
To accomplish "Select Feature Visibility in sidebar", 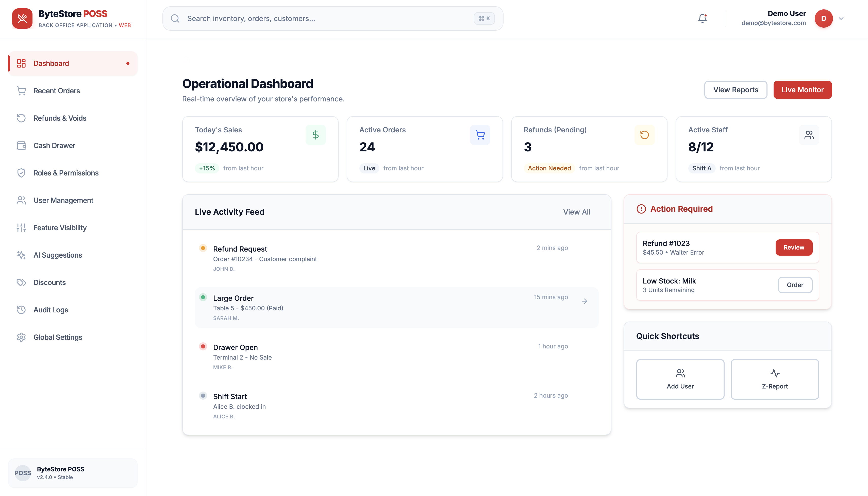I will [x=60, y=227].
